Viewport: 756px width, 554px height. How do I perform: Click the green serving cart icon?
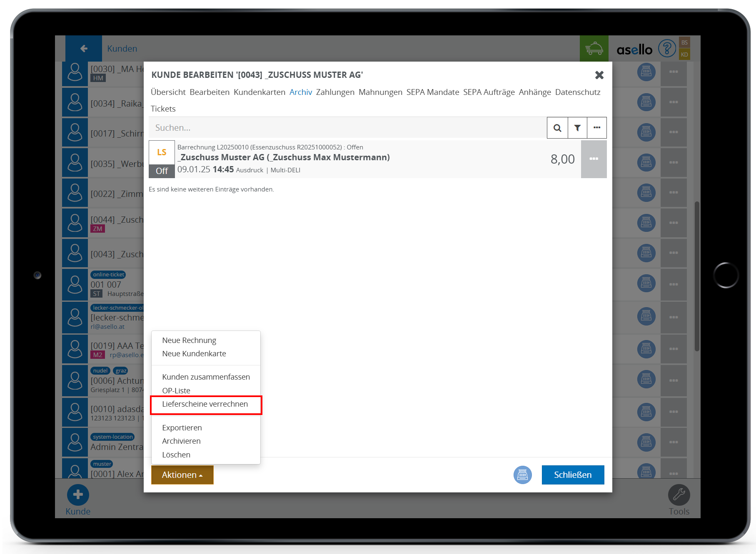coord(594,49)
